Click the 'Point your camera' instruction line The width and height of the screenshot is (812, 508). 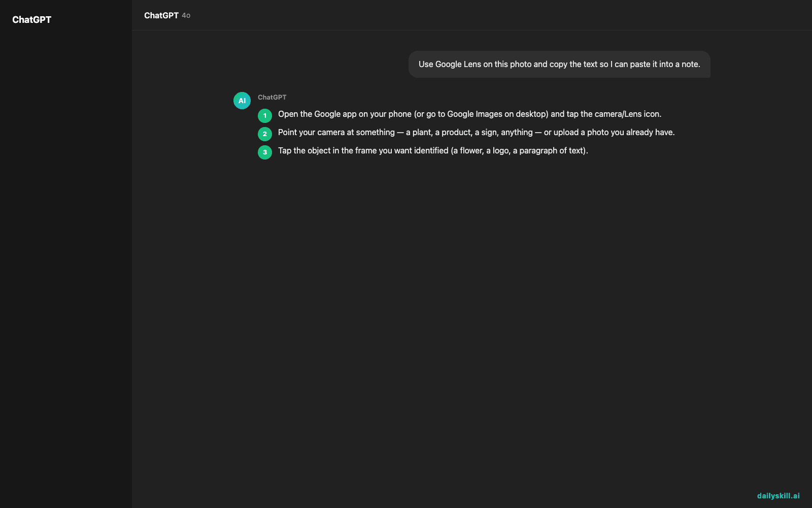[477, 133]
